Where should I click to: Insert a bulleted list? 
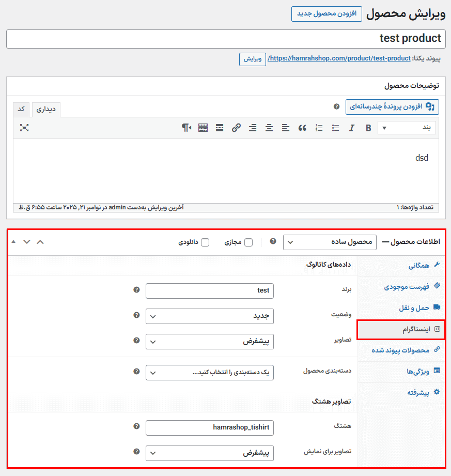[x=335, y=128]
